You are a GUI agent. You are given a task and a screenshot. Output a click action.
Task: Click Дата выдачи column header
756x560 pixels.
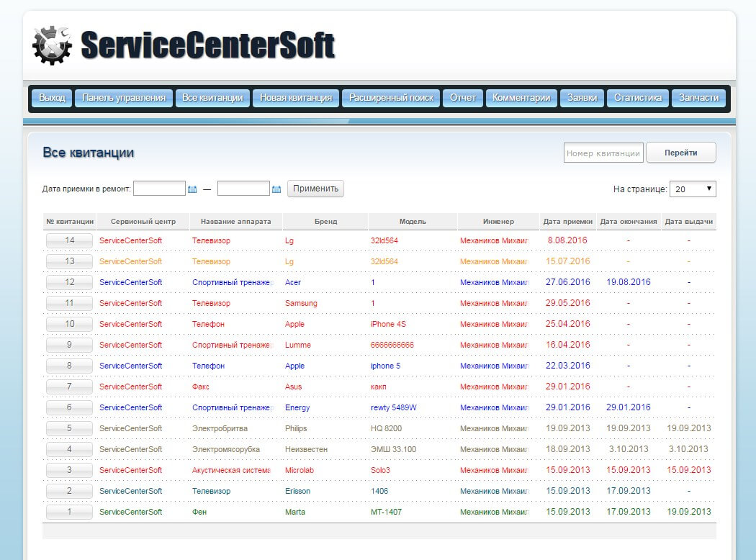point(689,222)
